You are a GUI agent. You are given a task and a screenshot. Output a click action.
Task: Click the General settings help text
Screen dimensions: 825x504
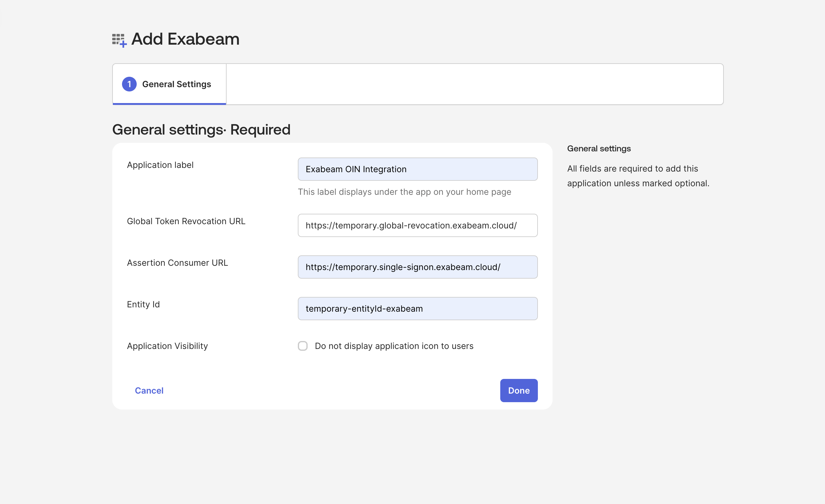638,176
